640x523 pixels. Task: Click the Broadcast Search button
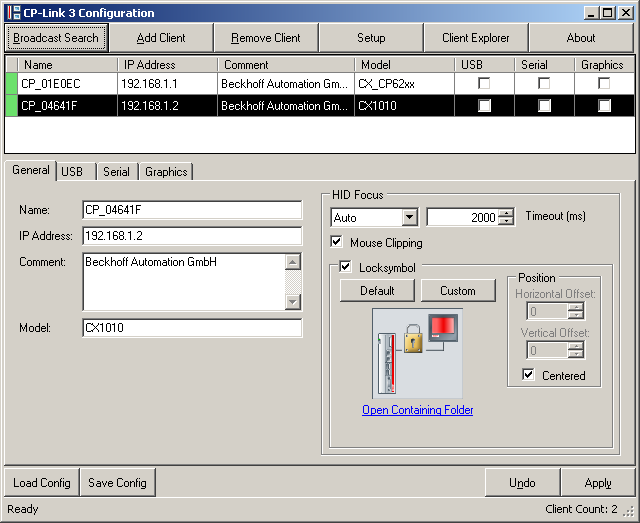pos(56,38)
